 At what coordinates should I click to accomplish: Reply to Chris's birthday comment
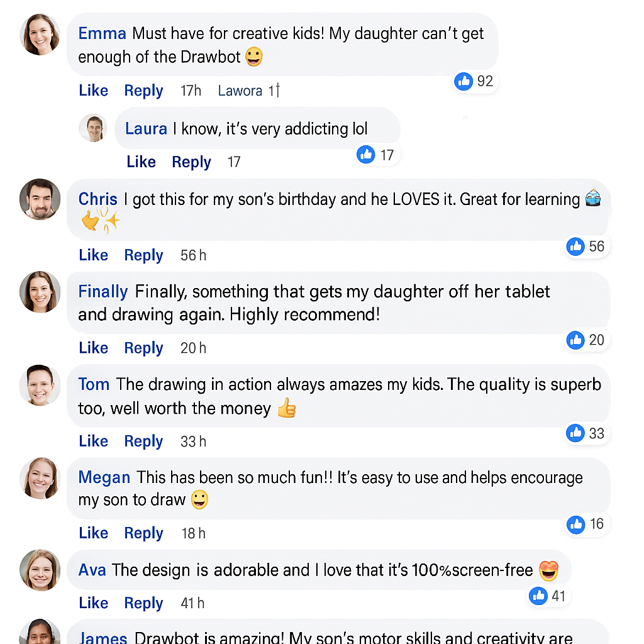[143, 255]
